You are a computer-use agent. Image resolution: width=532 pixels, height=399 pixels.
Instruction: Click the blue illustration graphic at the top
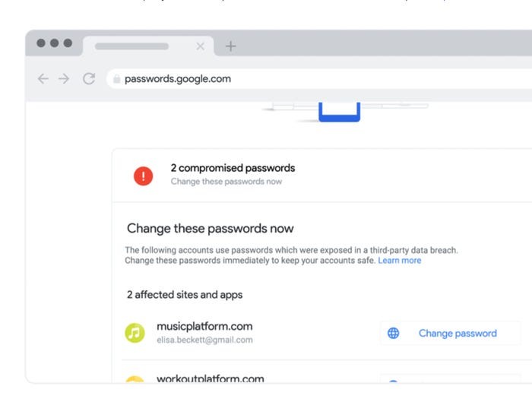[339, 112]
